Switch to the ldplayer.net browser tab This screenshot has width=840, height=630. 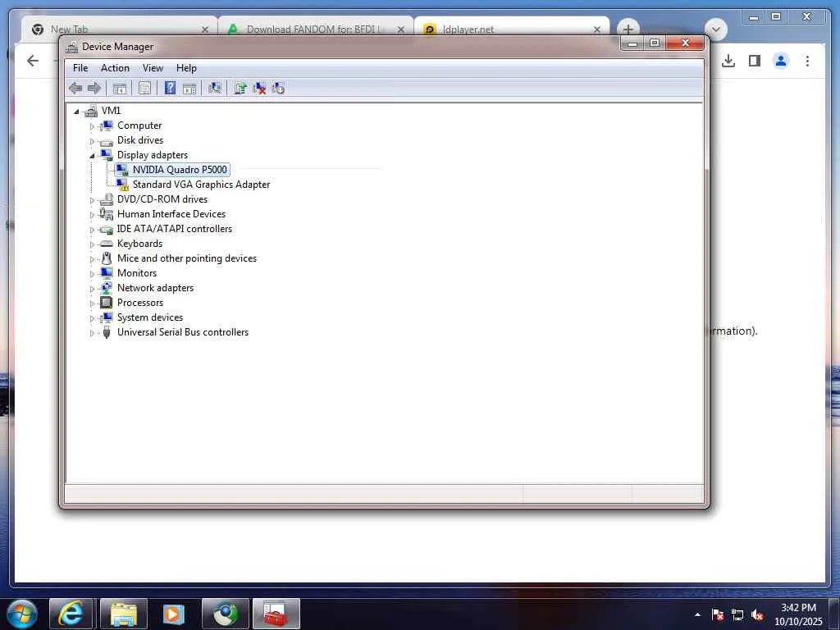pyautogui.click(x=512, y=29)
